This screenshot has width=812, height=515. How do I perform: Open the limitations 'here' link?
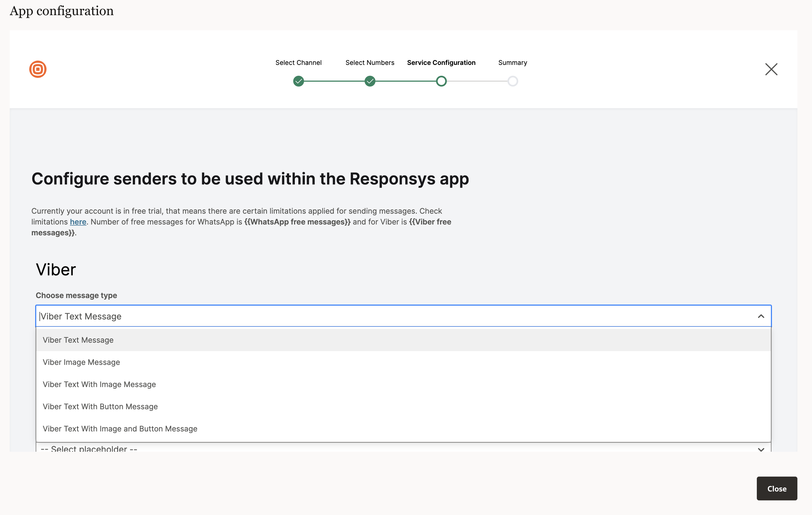click(78, 222)
